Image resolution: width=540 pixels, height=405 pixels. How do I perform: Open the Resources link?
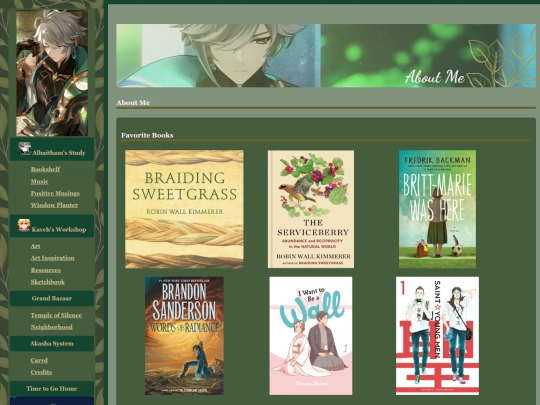[45, 270]
